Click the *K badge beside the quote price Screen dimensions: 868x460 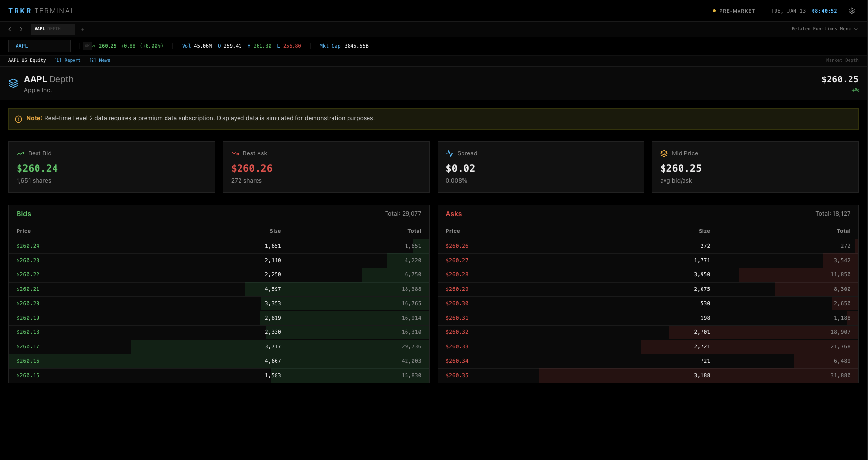click(x=86, y=45)
